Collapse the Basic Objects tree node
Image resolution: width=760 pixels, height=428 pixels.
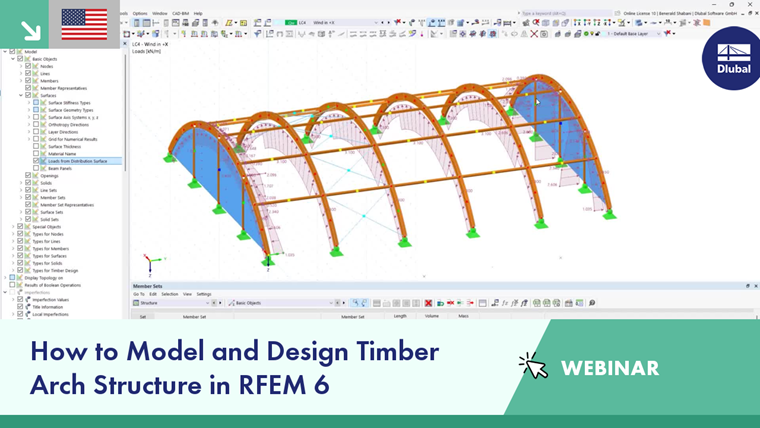click(13, 59)
